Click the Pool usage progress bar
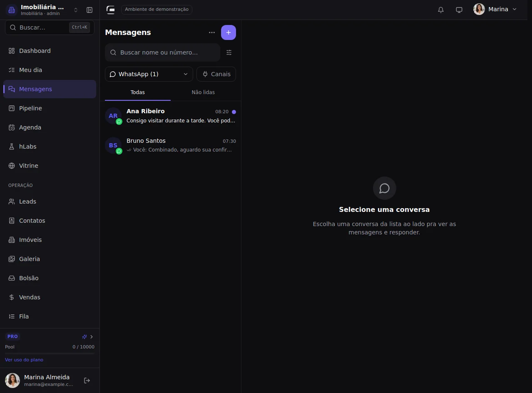 click(50, 353)
